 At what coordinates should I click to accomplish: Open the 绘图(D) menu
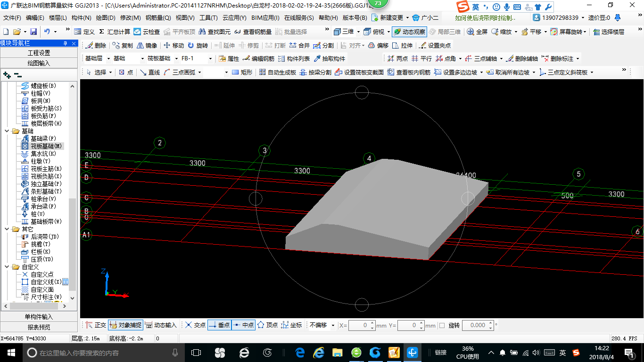click(106, 18)
